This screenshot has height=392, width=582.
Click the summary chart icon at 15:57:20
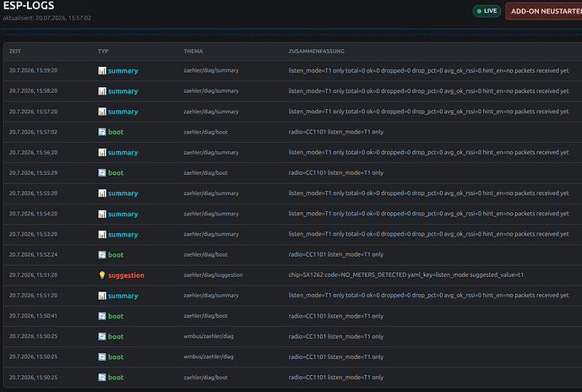pos(102,112)
